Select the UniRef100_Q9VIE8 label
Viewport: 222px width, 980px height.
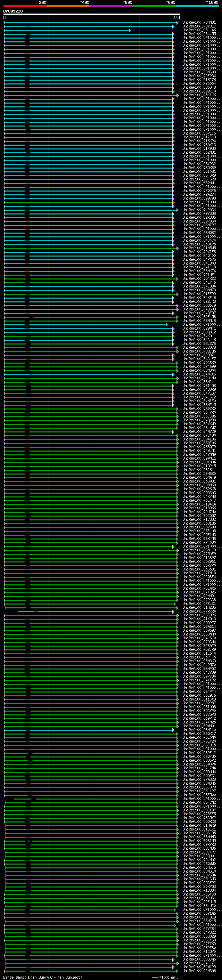[199, 252]
